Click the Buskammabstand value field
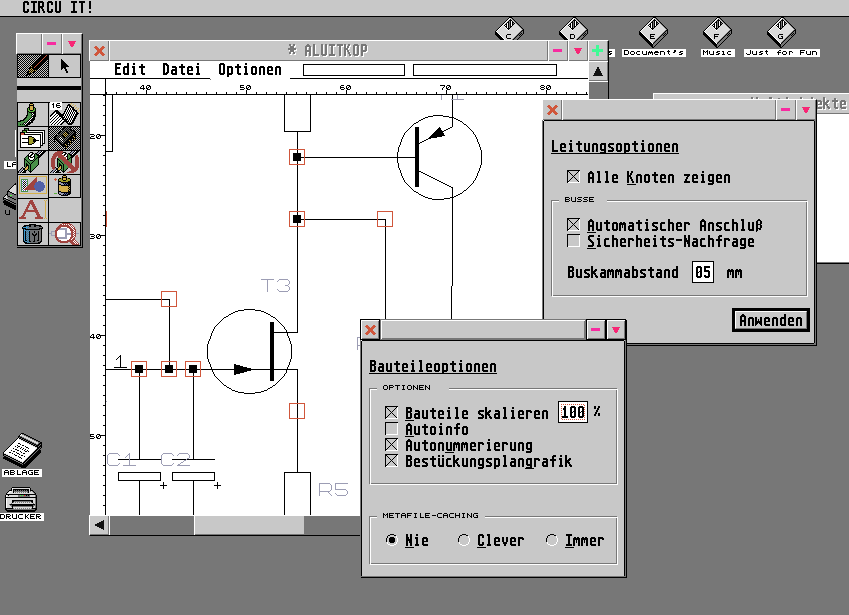 click(x=703, y=272)
